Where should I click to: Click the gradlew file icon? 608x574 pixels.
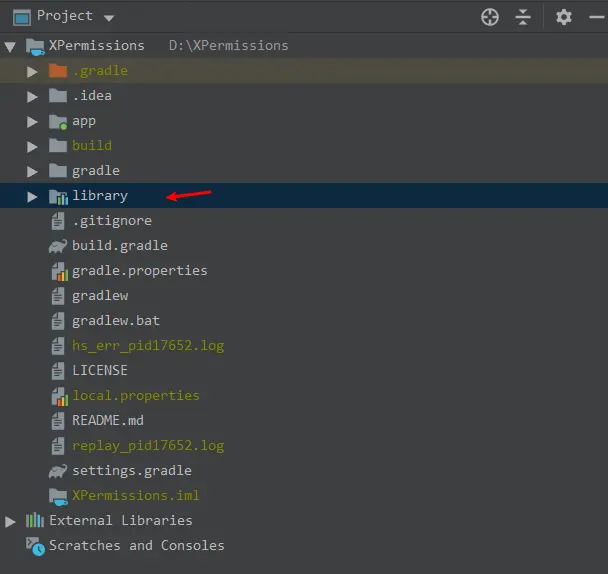[58, 296]
